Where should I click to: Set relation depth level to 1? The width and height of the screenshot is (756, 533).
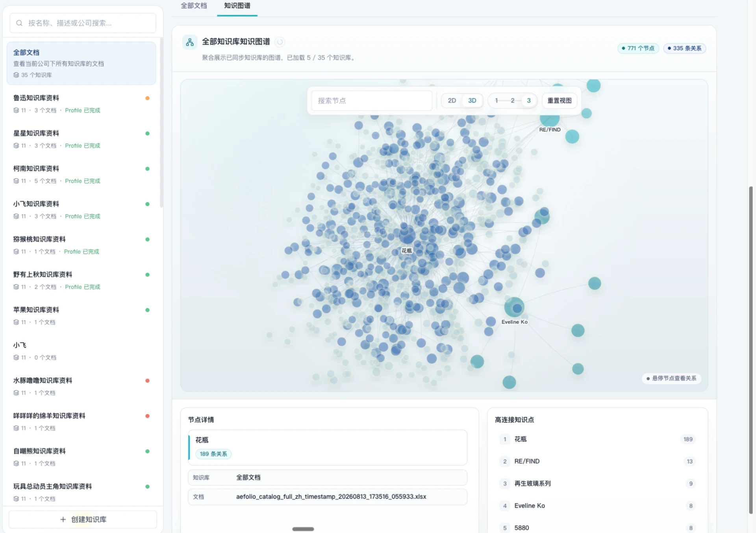(x=497, y=101)
